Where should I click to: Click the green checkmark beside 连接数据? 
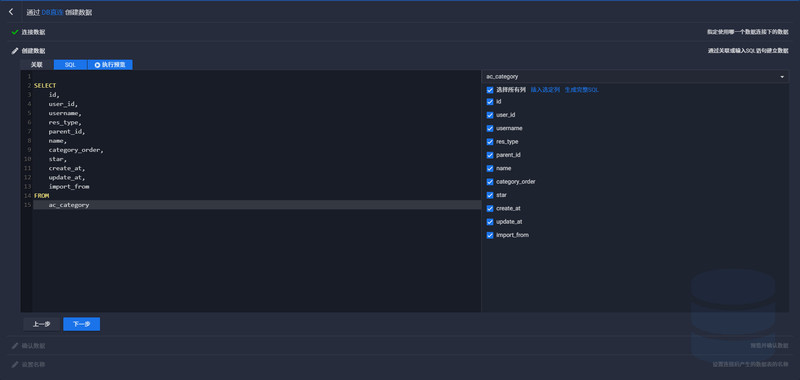pyautogui.click(x=15, y=32)
